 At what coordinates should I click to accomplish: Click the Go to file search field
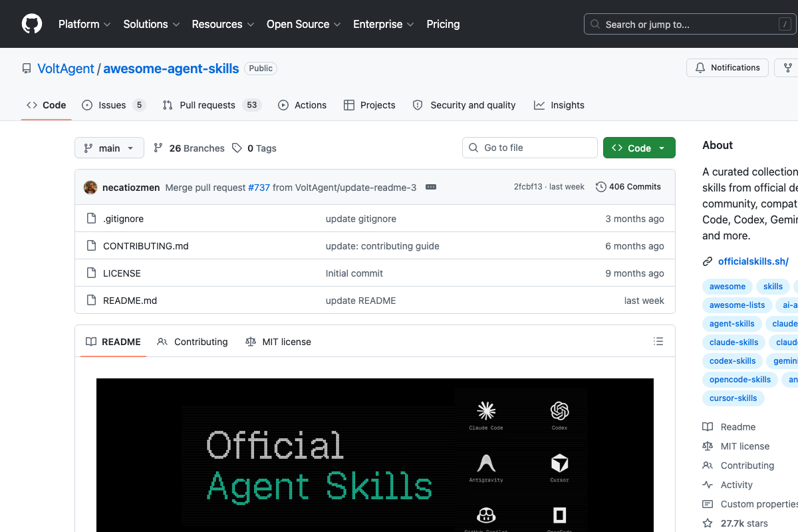click(x=530, y=148)
